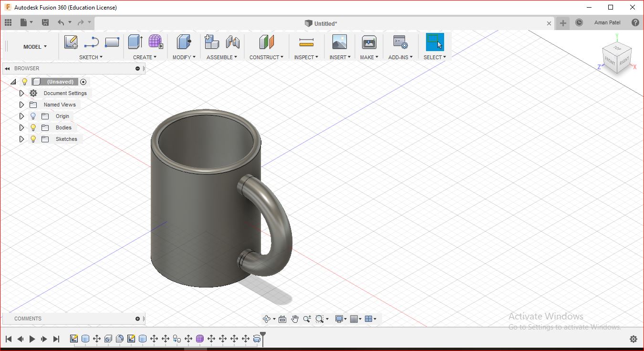The height and width of the screenshot is (351, 644).
Task: Click the New Component assemble icon
Action: (212, 42)
